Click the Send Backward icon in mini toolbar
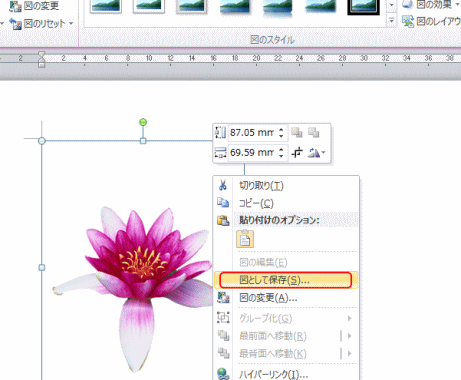This screenshot has height=380, width=461. [x=314, y=133]
